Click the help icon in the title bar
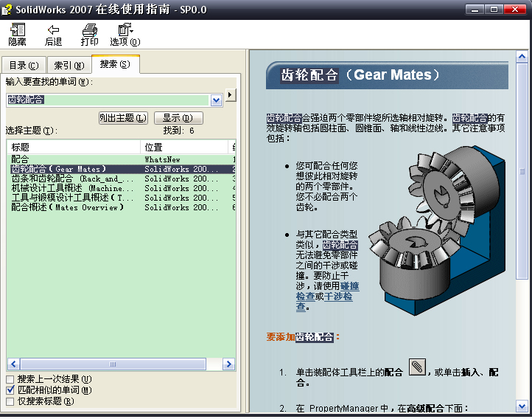The image size is (532, 419). pos(7,10)
